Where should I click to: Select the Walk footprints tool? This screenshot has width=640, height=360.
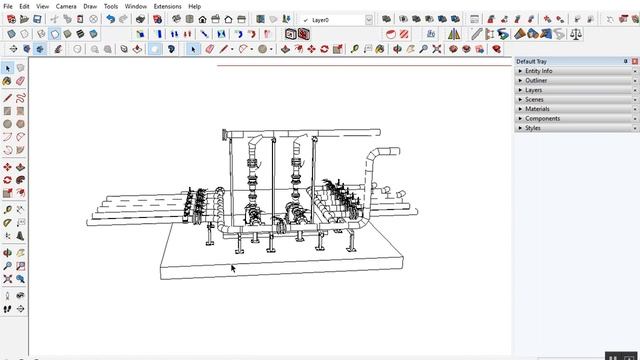7,309
